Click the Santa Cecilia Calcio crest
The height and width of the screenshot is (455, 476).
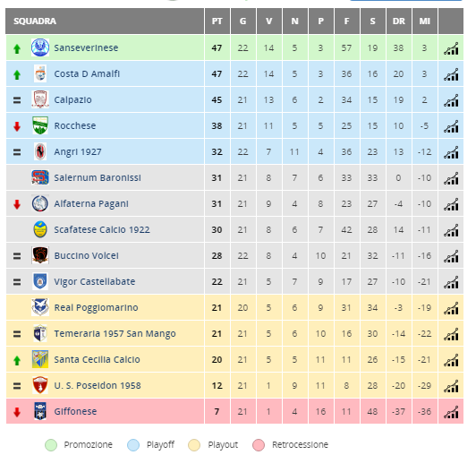[40, 359]
